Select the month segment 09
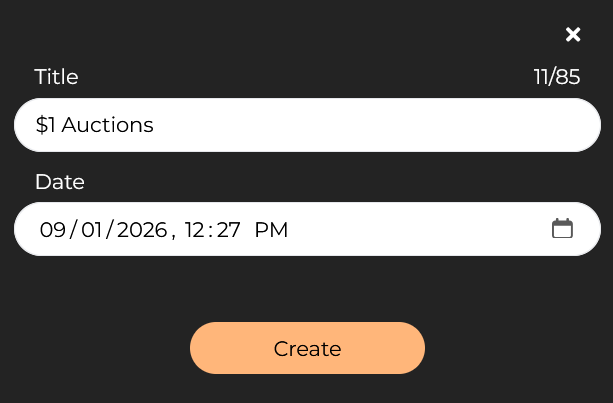The image size is (613, 403). point(53,229)
